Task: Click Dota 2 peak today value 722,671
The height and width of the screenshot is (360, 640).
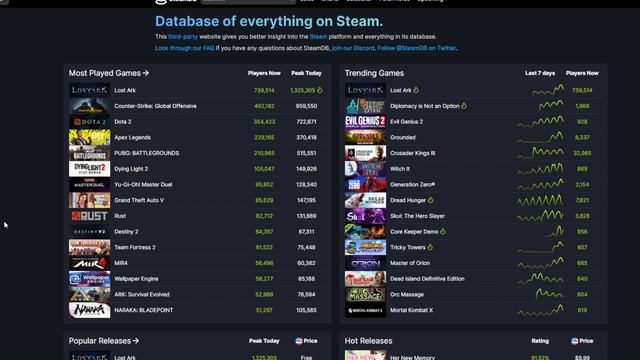Action: point(307,122)
